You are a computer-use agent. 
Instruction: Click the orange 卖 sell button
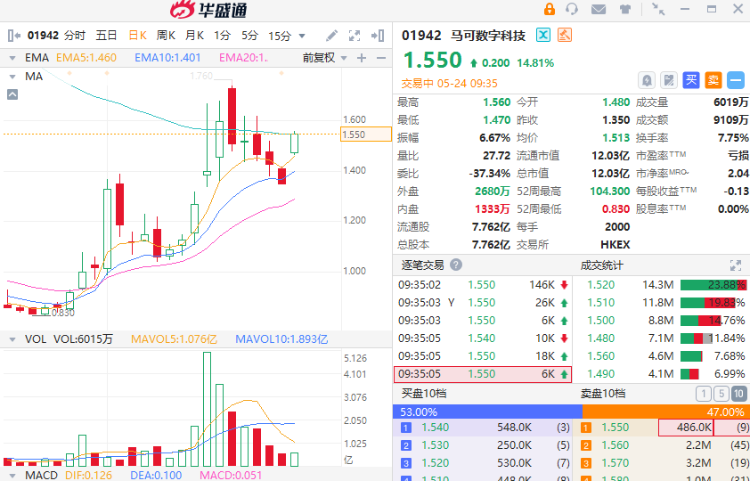[713, 80]
